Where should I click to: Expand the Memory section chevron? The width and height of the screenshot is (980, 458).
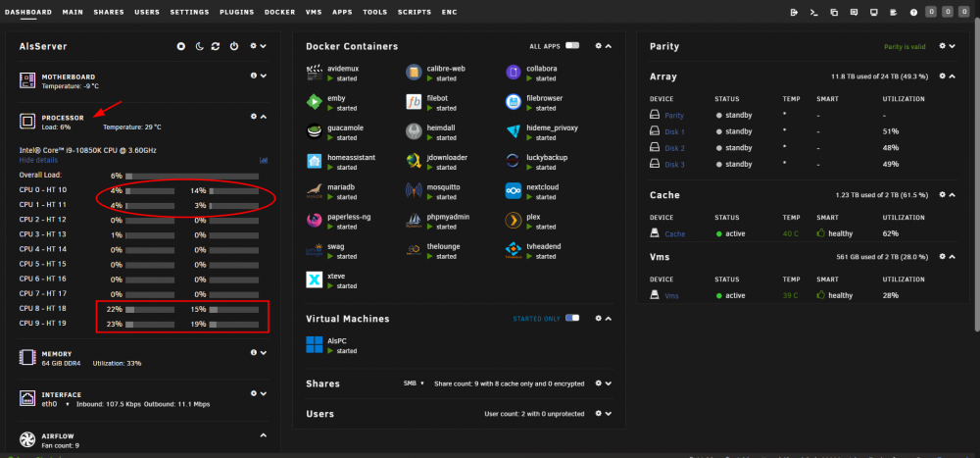(x=264, y=353)
